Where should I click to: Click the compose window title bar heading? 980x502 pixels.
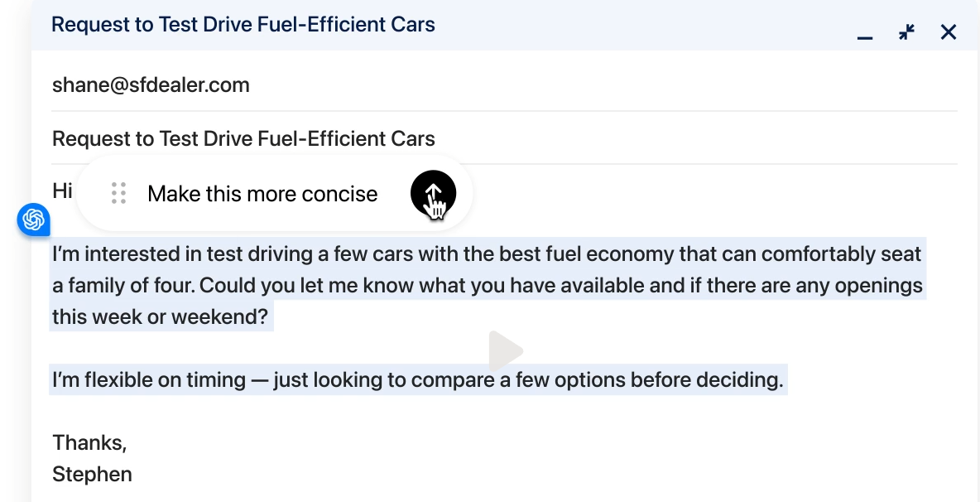(x=243, y=24)
